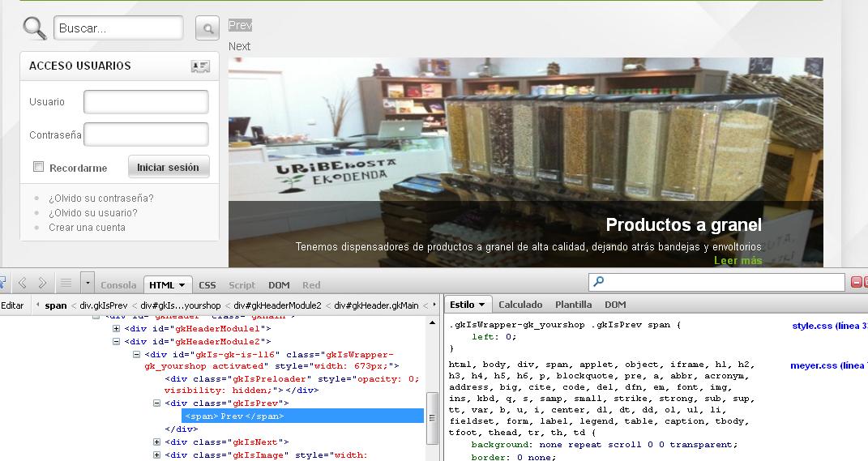The width and height of the screenshot is (868, 461).
Task: Open the ¿Olvido su contraseña? link
Action: [x=100, y=198]
